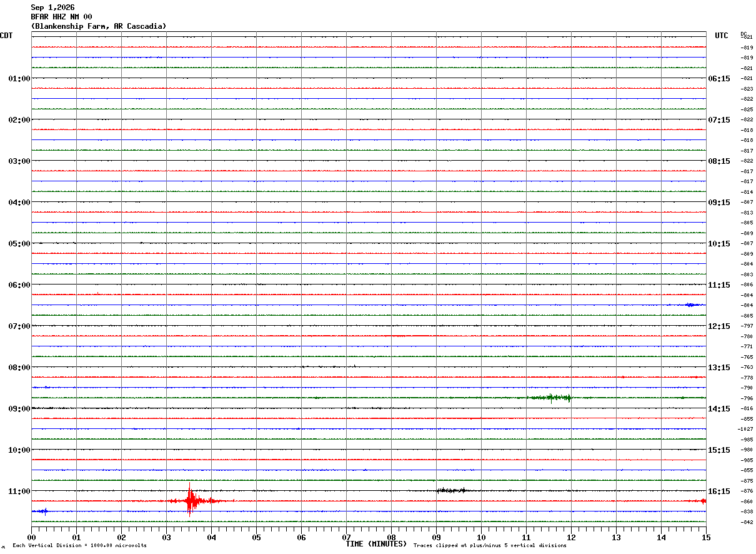Click the green seismic burst near minute 11-12
Viewport: 756px width, 554px height.
[x=549, y=398]
